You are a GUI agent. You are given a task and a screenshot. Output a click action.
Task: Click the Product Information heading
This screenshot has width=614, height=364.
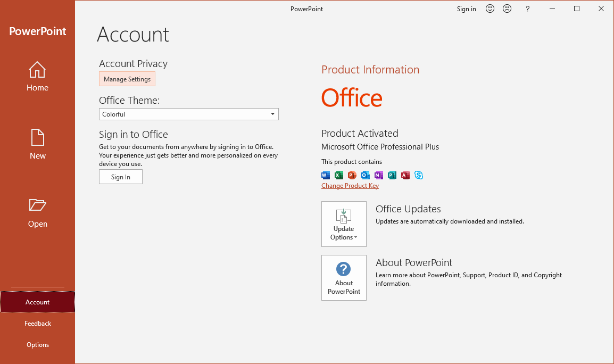pos(370,70)
